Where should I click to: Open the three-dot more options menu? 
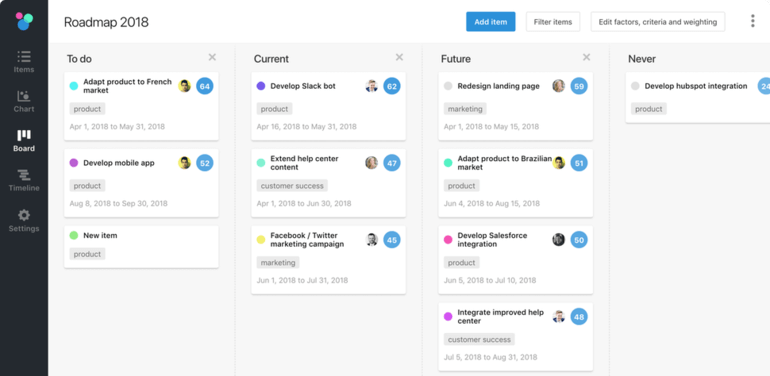point(752,21)
